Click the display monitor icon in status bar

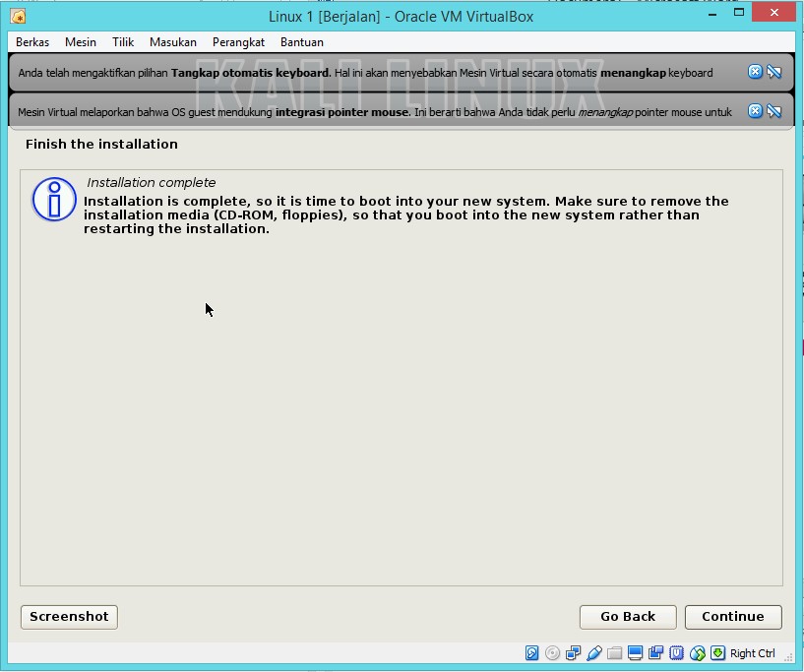(x=635, y=653)
